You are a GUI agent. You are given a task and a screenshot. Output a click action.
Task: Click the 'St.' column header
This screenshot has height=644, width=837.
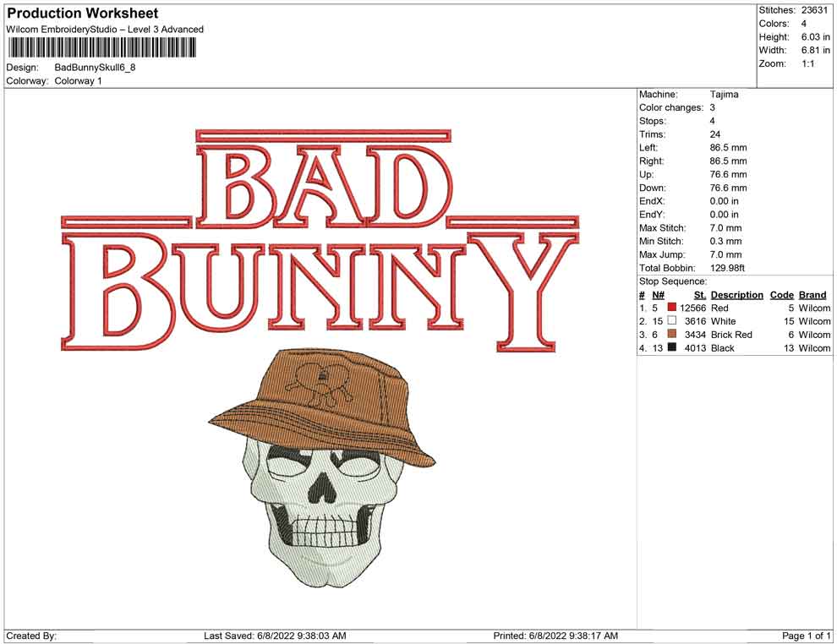coord(700,295)
